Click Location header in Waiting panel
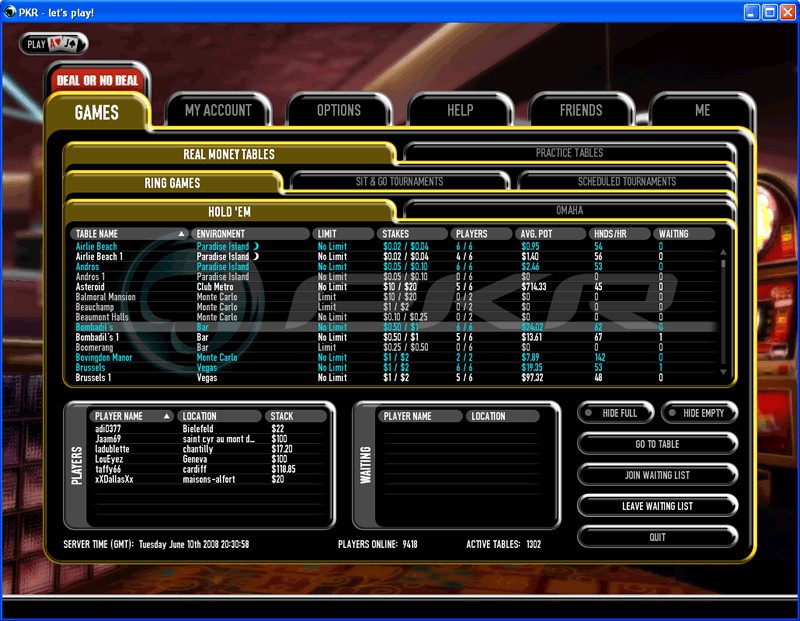 502,416
